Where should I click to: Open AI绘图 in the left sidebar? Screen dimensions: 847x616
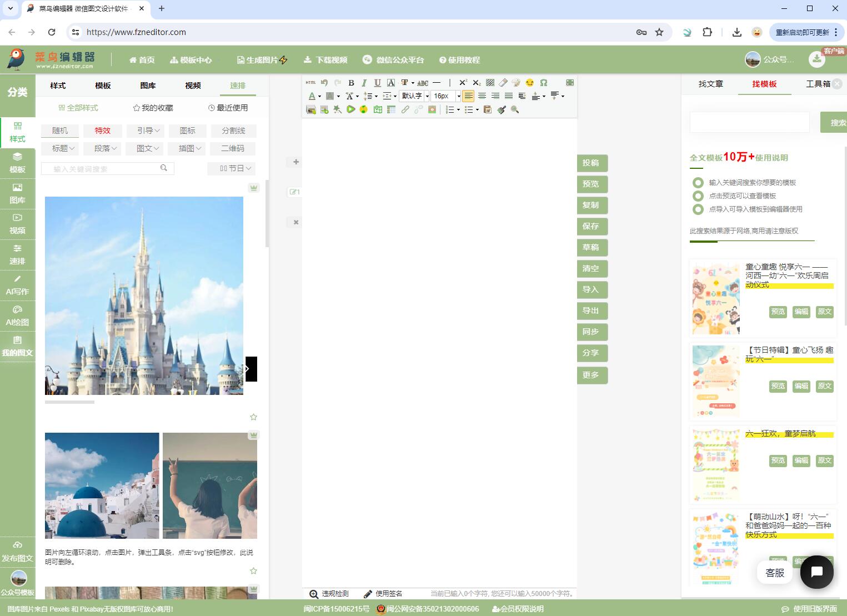coord(17,315)
